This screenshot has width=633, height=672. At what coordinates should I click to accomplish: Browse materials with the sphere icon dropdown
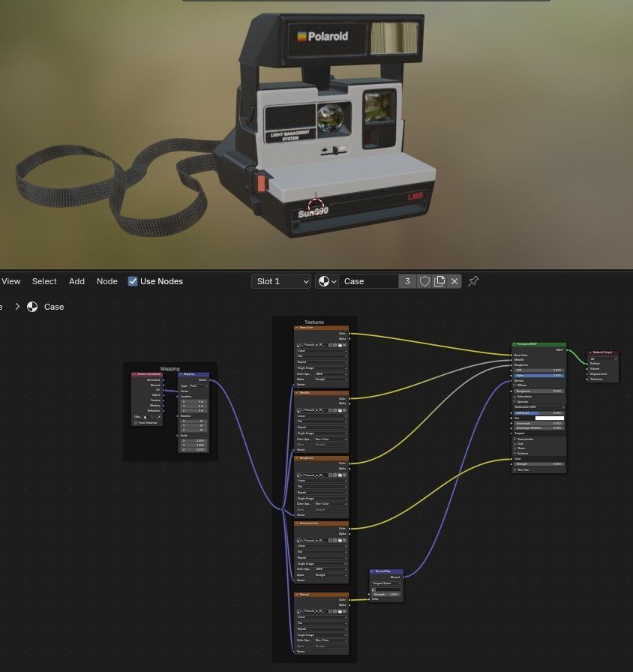coord(327,281)
